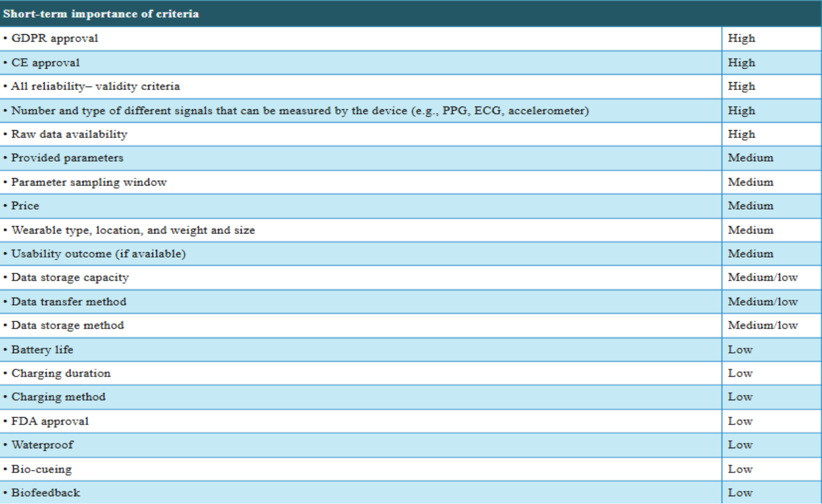
Task: Click the 'Low' value beside Biofeedback
Action: tap(740, 493)
